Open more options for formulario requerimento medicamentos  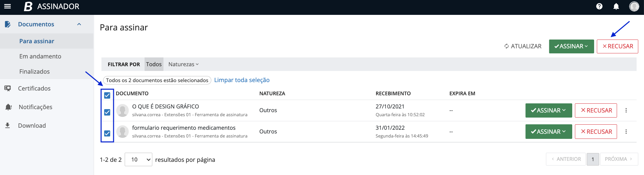626,132
